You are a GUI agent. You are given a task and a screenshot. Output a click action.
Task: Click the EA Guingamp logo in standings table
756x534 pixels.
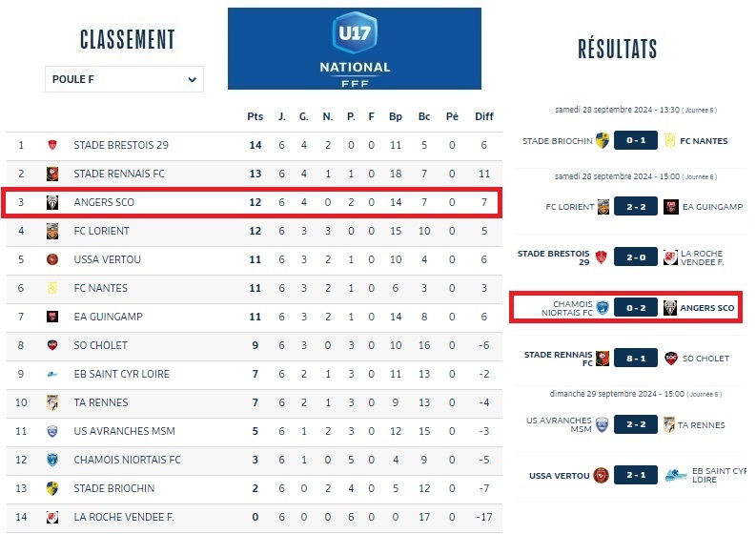[52, 317]
